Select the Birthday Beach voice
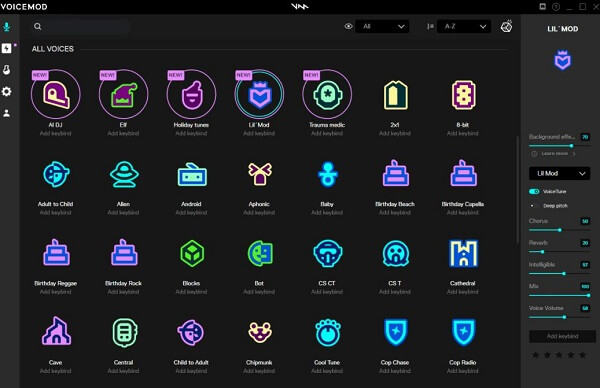 (x=395, y=173)
